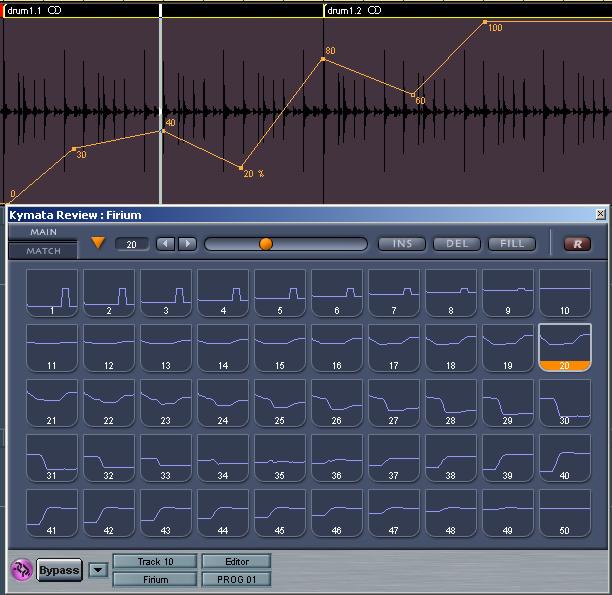Image resolution: width=612 pixels, height=595 pixels.
Task: Select snapshot thumbnail 21
Action: click(52, 403)
